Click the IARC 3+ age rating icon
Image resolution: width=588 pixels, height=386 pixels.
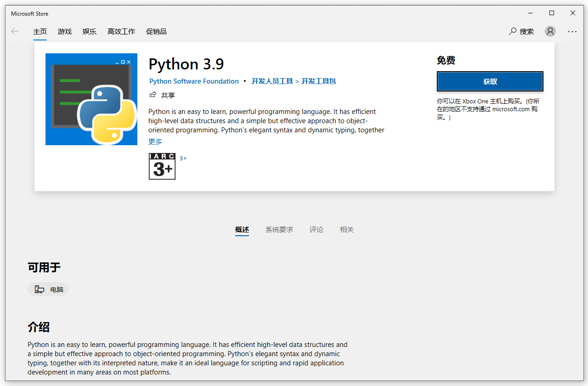[162, 166]
